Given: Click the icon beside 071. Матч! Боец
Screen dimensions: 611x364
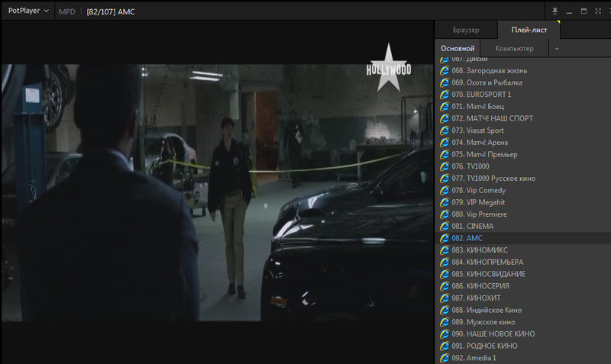Looking at the screenshot, I should pyautogui.click(x=445, y=106).
